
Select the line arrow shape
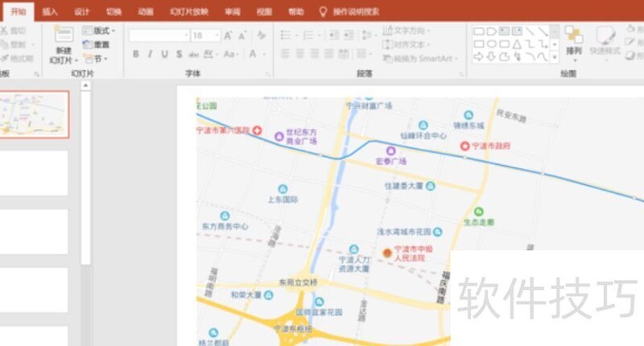click(x=543, y=31)
